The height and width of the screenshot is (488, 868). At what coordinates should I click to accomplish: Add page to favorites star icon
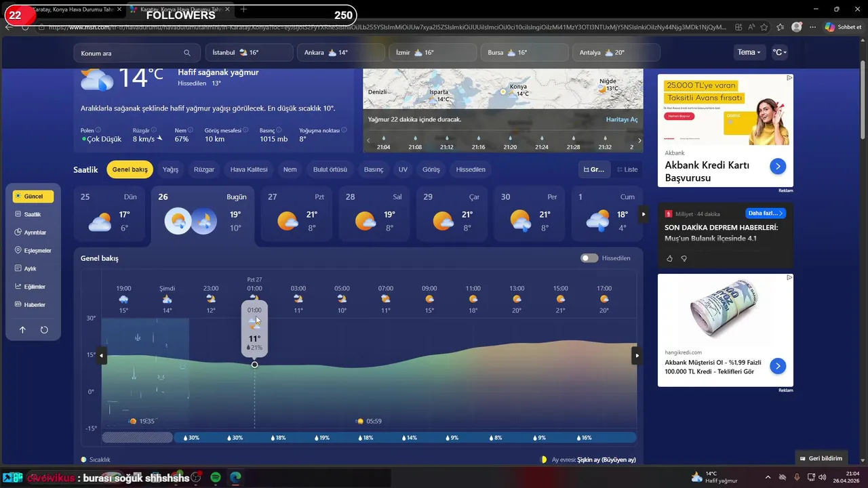(764, 27)
